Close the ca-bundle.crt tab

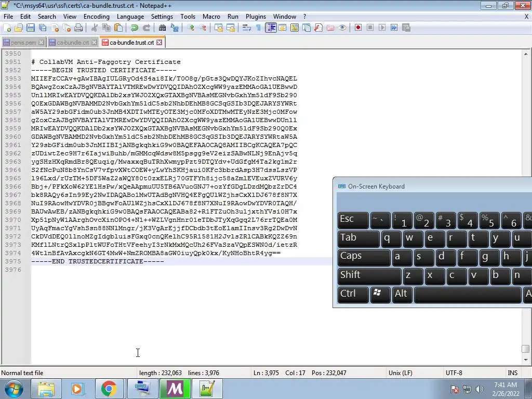[94, 43]
